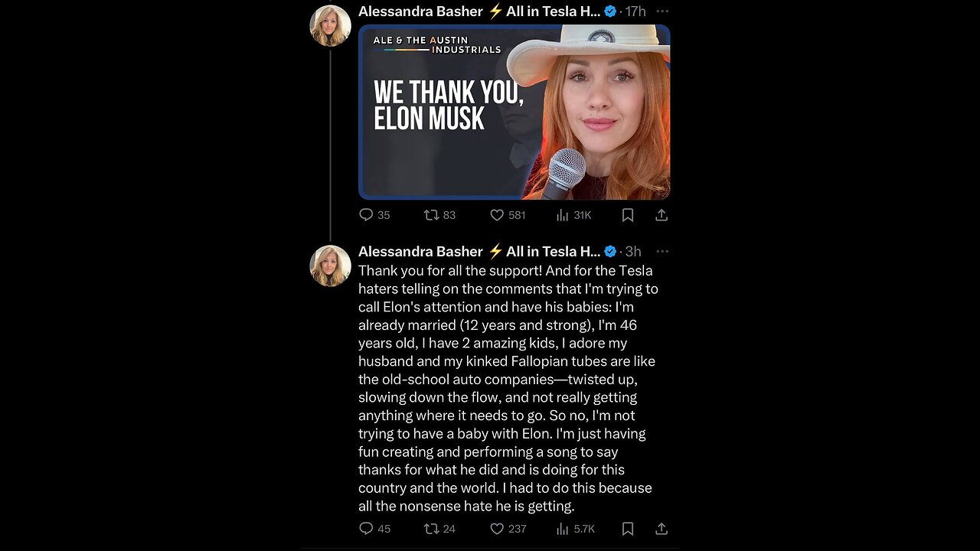This screenshot has width=980, height=551.
Task: Repost the second post with 24 reposts
Action: coord(432,528)
